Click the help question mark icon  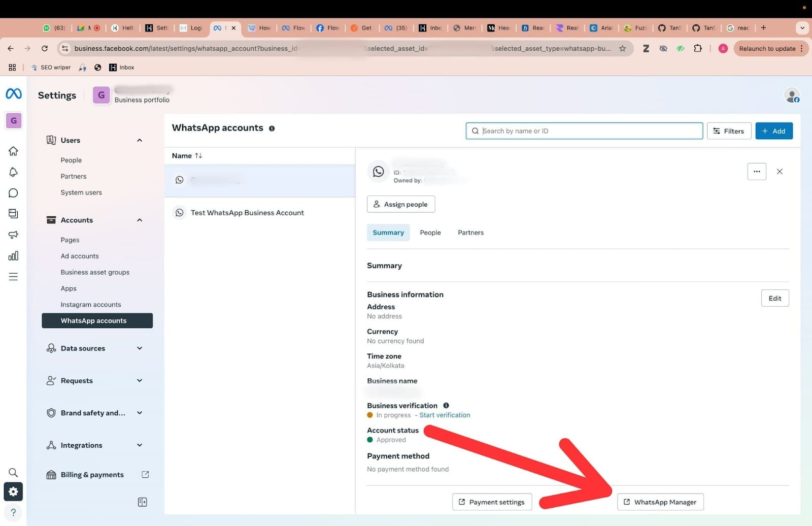[x=14, y=512]
